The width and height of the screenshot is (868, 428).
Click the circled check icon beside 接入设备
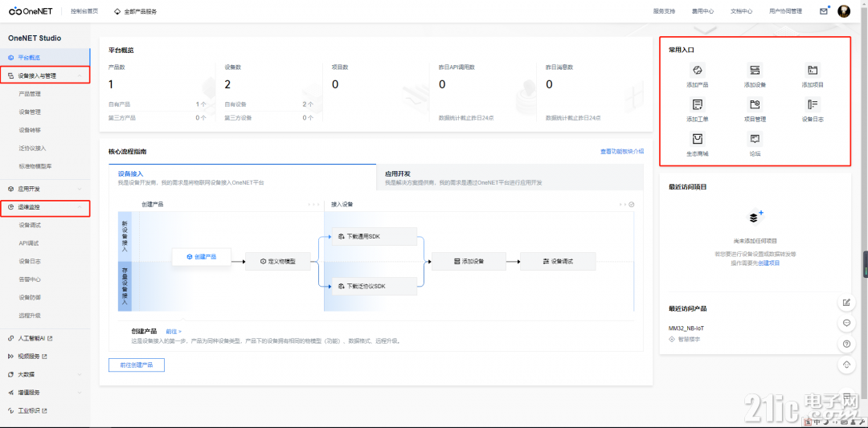[631, 204]
